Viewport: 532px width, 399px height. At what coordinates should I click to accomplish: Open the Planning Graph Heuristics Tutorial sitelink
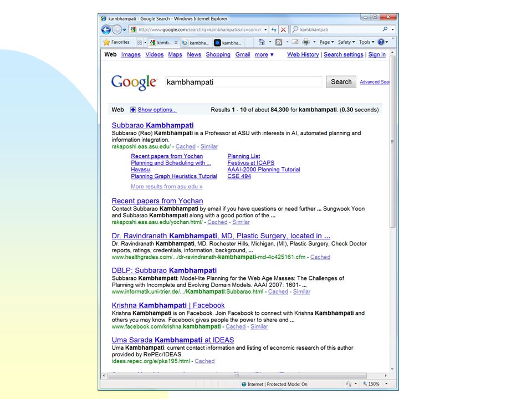pos(174,176)
